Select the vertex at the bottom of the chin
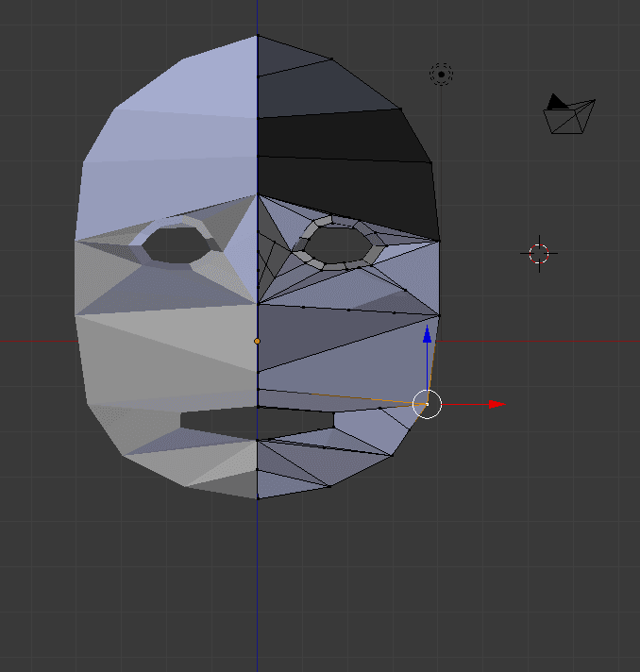Image resolution: width=640 pixels, height=672 pixels. click(257, 498)
